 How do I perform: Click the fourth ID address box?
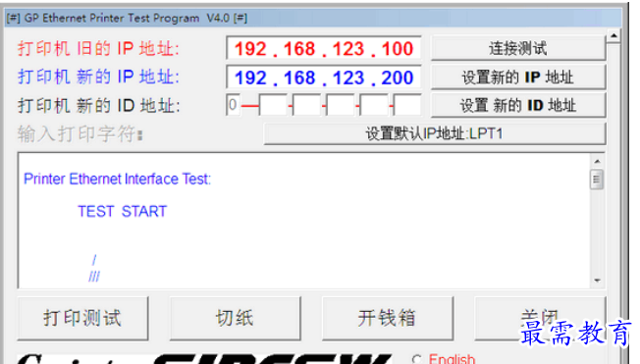pos(340,105)
